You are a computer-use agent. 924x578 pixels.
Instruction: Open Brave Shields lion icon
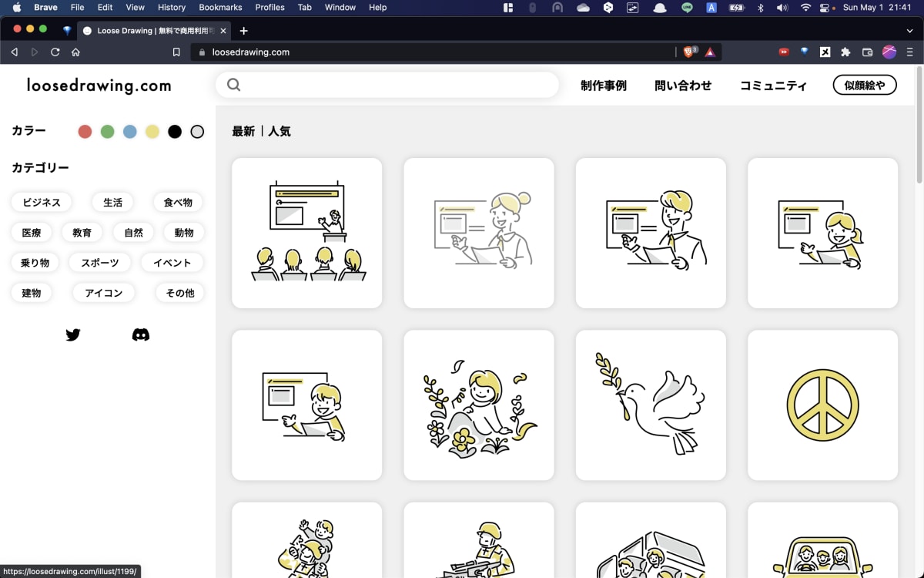pos(690,52)
